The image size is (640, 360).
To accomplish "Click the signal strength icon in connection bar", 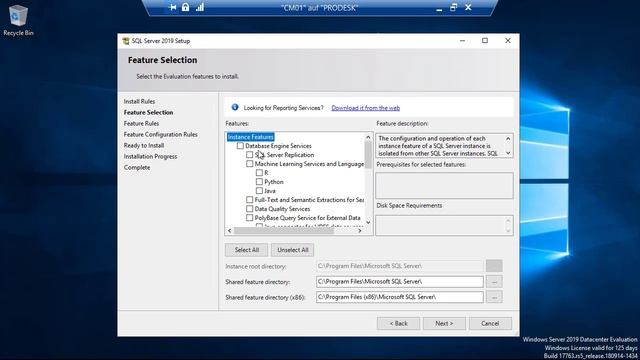I will (200, 7).
